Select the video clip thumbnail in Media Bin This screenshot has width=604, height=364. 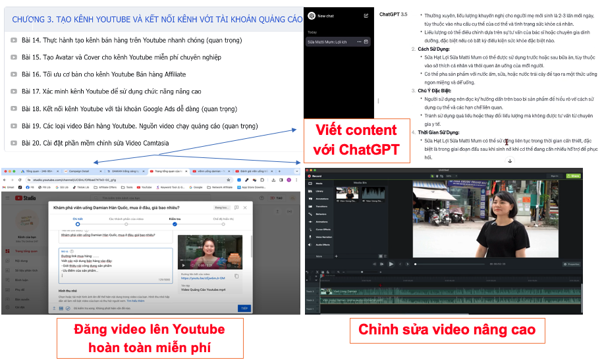pyautogui.click(x=347, y=193)
